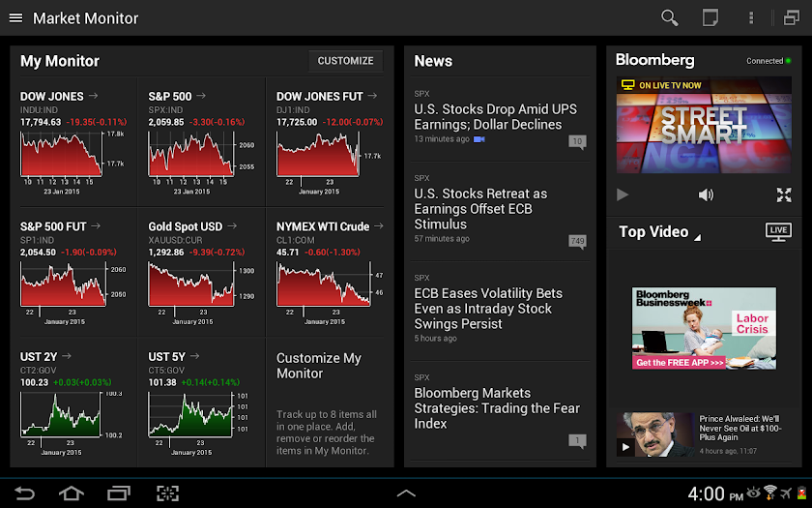Tap the 4:00 PM clock
Viewport: 812px width, 508px height.
point(715,493)
